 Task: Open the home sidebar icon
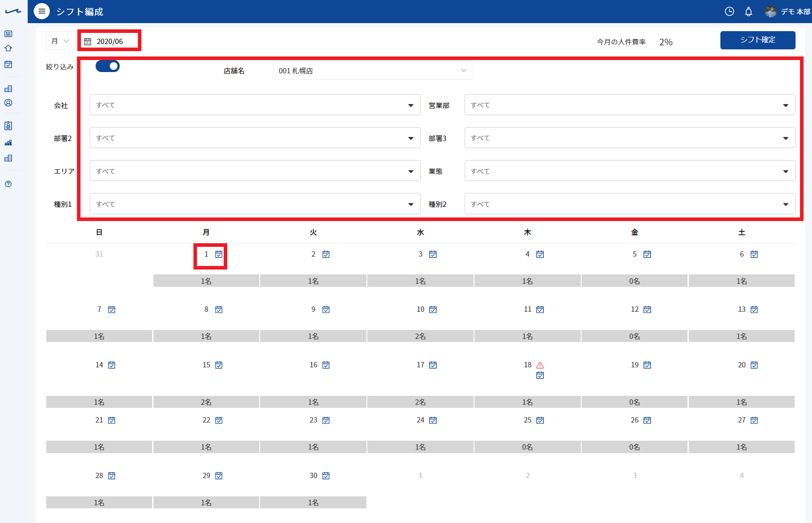point(8,48)
